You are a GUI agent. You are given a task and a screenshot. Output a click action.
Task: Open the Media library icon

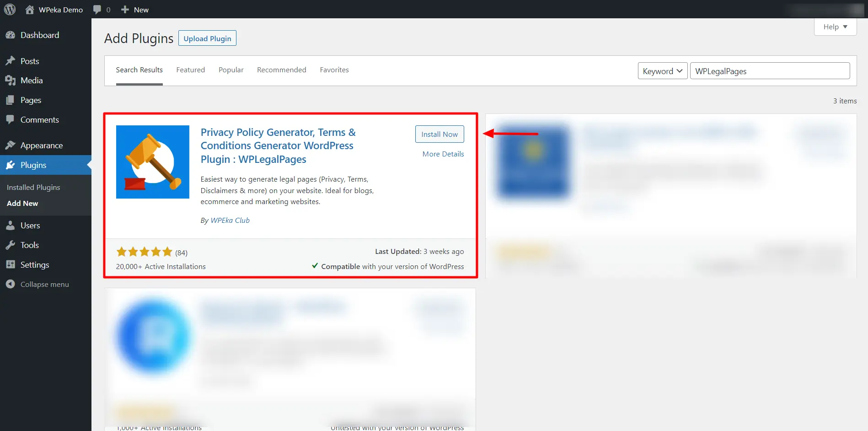pyautogui.click(x=11, y=80)
